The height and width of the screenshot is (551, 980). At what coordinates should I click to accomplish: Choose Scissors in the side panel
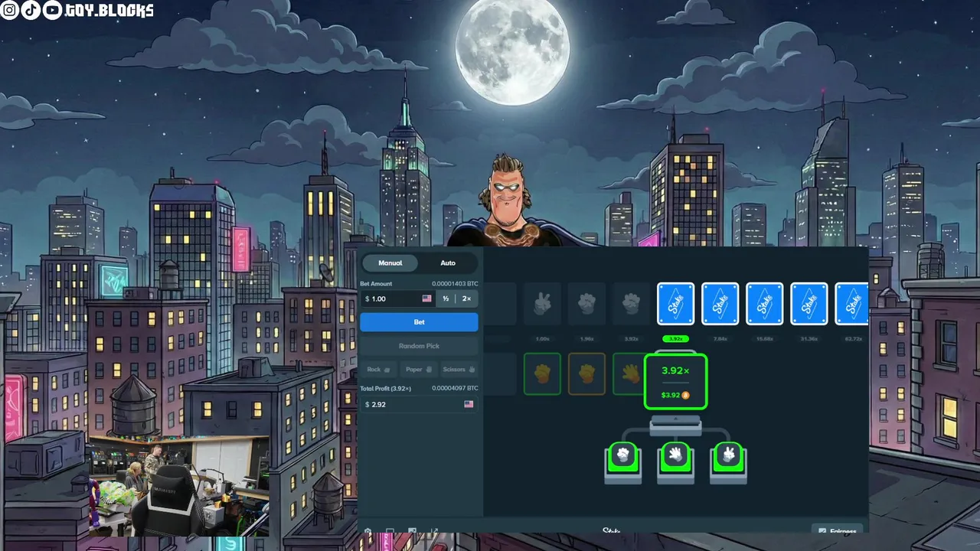tap(459, 370)
